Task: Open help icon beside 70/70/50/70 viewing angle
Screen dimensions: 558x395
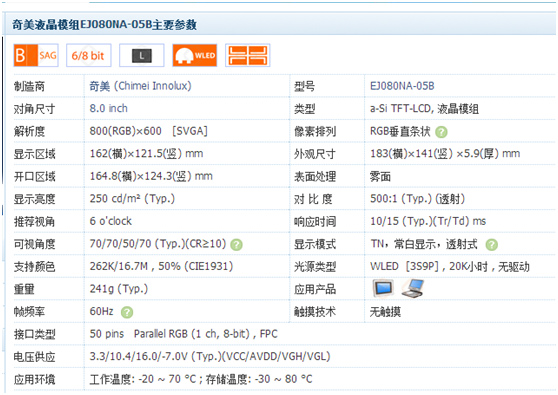Action: pyautogui.click(x=236, y=244)
